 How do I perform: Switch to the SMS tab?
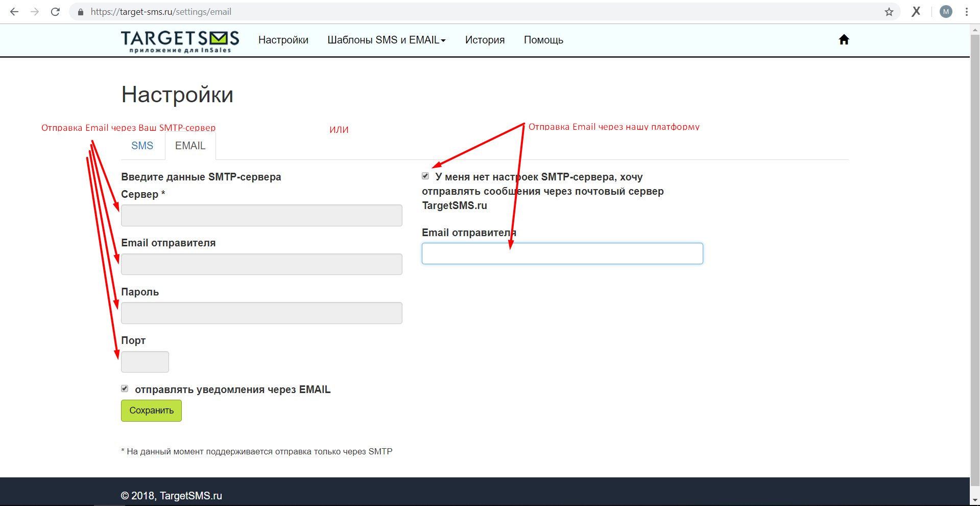pos(142,146)
